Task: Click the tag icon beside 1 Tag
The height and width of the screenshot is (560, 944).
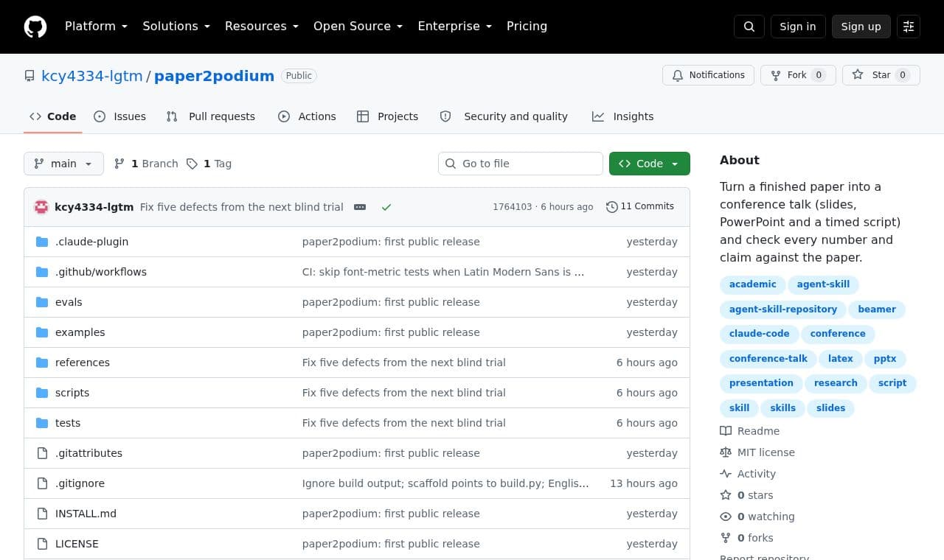Action: pyautogui.click(x=192, y=164)
